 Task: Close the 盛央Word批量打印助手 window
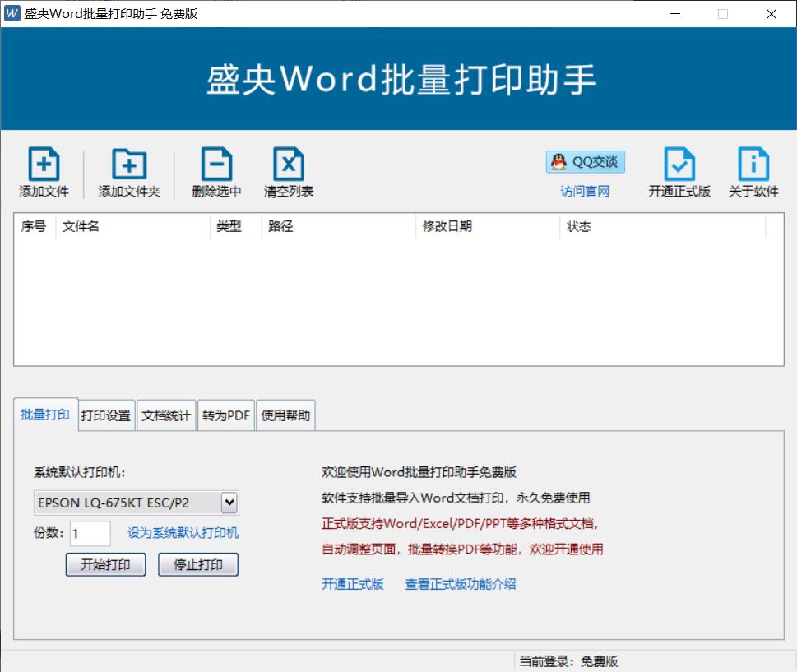pos(771,14)
